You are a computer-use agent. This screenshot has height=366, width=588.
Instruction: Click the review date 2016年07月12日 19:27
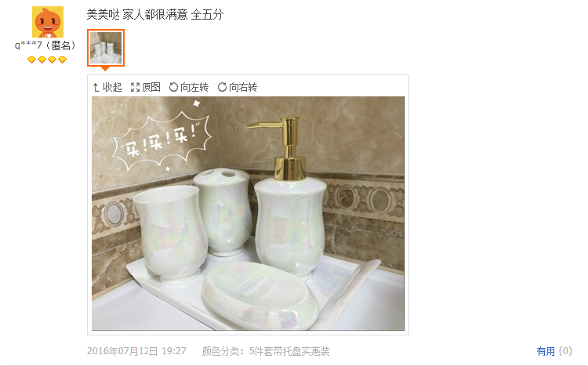(x=136, y=351)
